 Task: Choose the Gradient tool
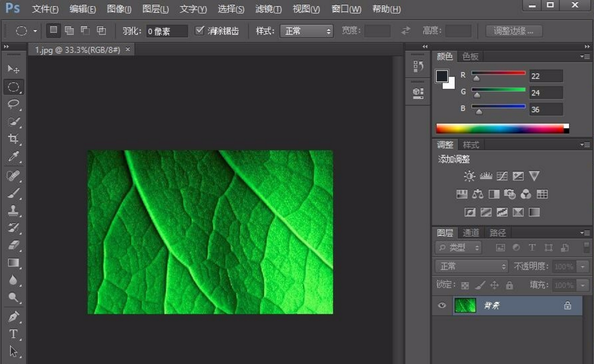click(13, 262)
